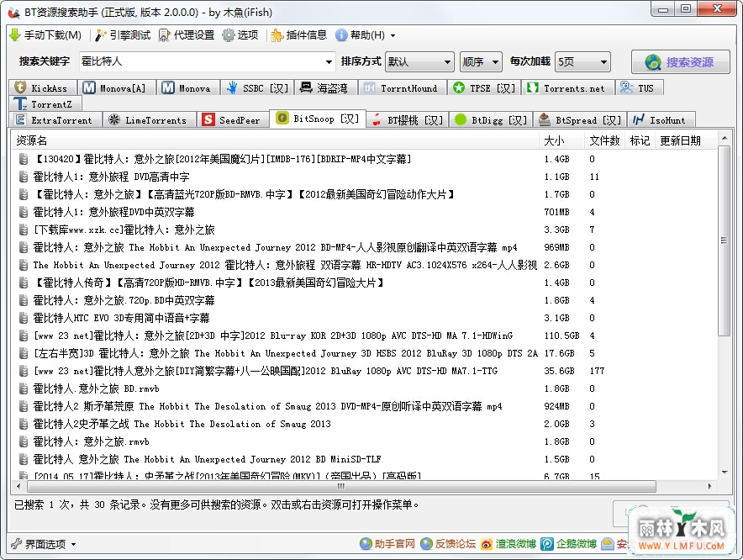743x560 pixels.
Task: Click the horizontal scrollbar thumb
Action: click(x=341, y=486)
